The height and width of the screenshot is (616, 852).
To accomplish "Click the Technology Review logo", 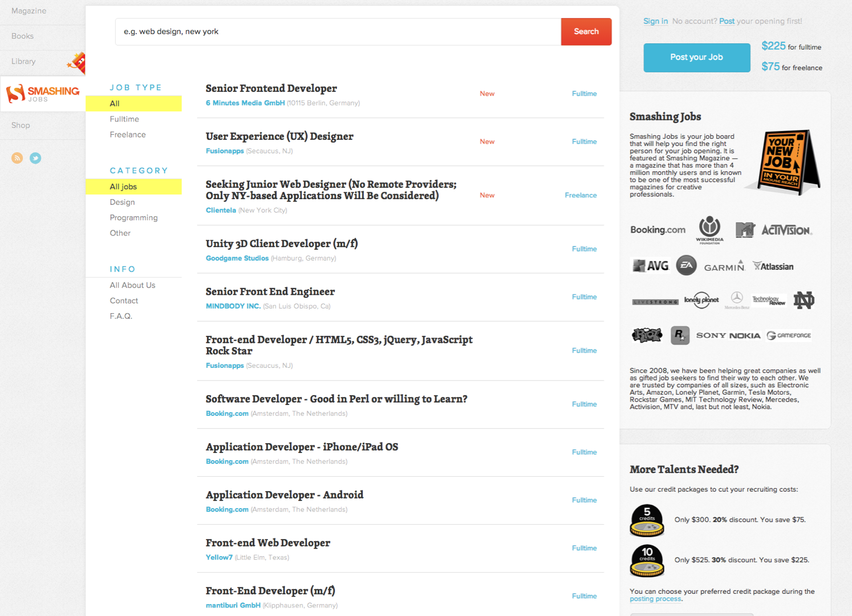I will (769, 300).
